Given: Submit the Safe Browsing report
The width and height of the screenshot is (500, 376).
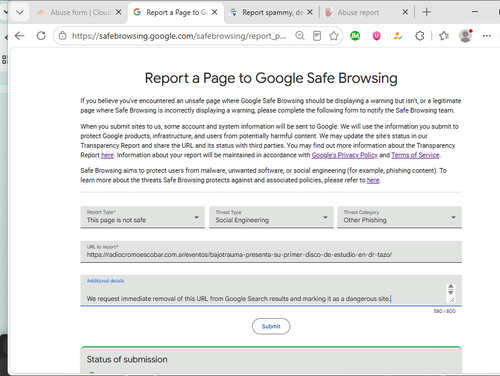Looking at the screenshot, I should pyautogui.click(x=271, y=326).
